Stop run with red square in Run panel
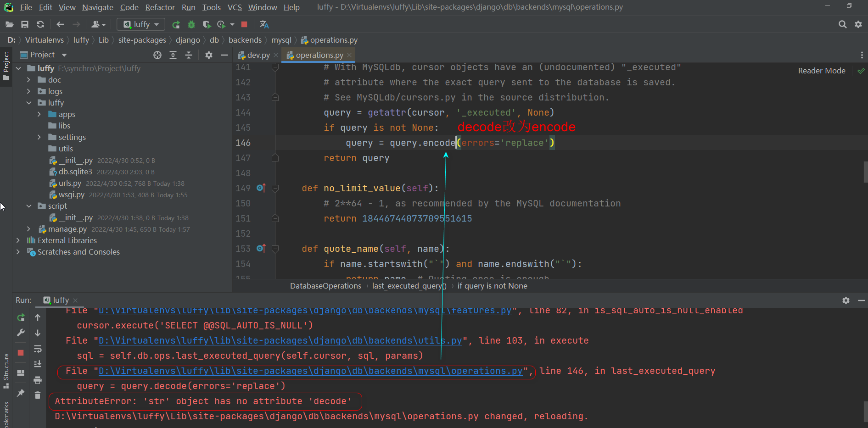 pyautogui.click(x=21, y=353)
